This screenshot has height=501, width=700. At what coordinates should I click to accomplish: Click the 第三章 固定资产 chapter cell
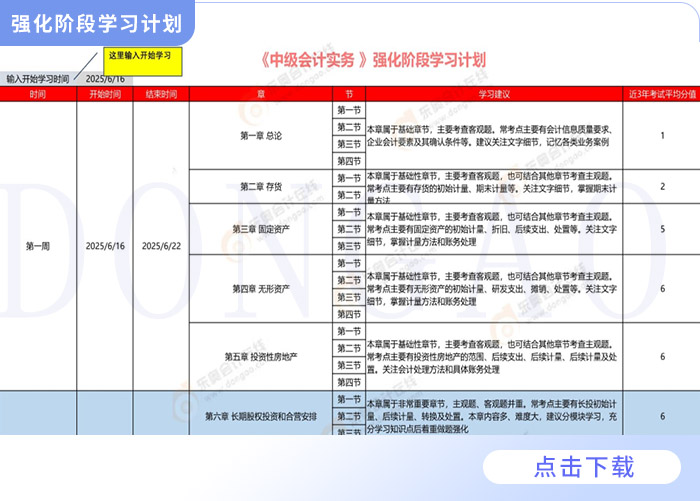pos(261,229)
